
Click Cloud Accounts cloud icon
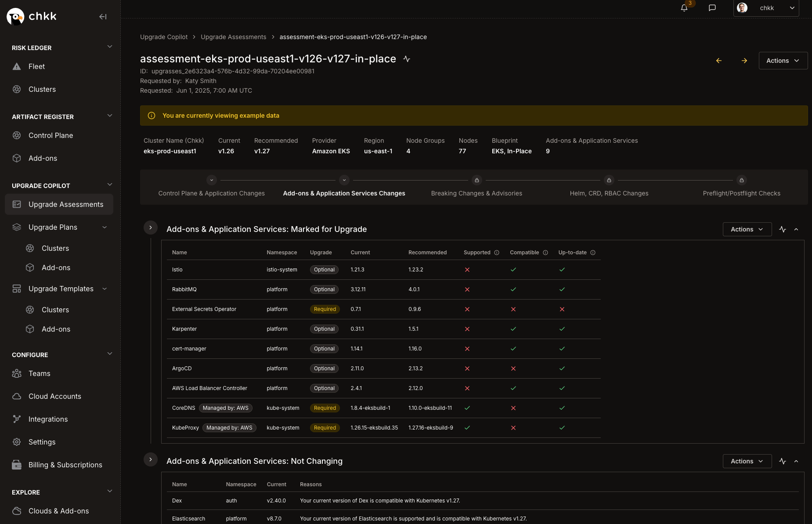click(17, 396)
